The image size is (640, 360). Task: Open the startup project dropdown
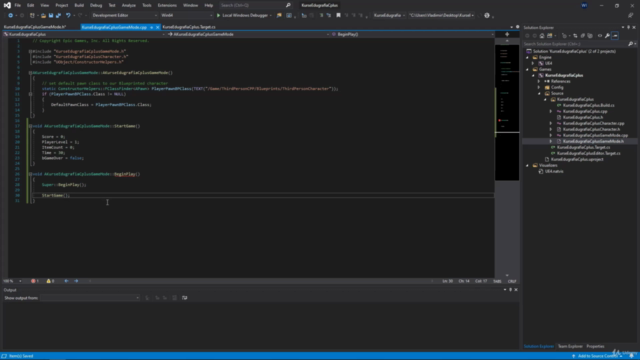pyautogui.click(x=389, y=16)
